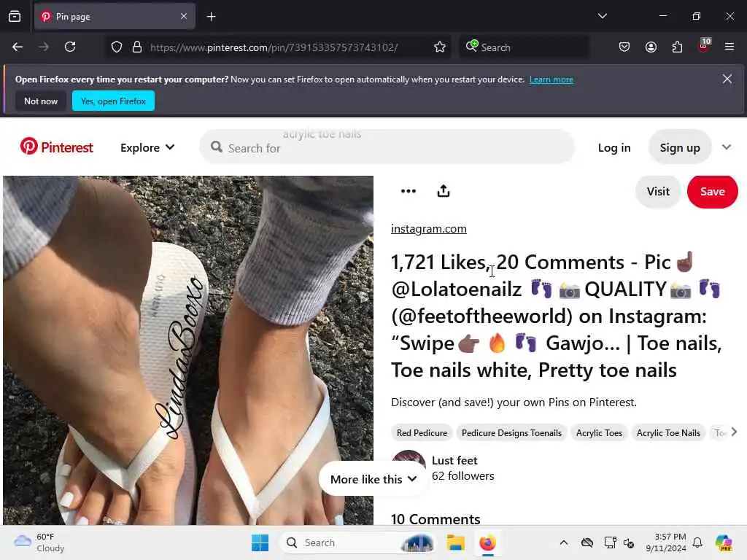The height and width of the screenshot is (560, 747).
Task: Open tracking protection shield icon
Action: click(x=117, y=47)
